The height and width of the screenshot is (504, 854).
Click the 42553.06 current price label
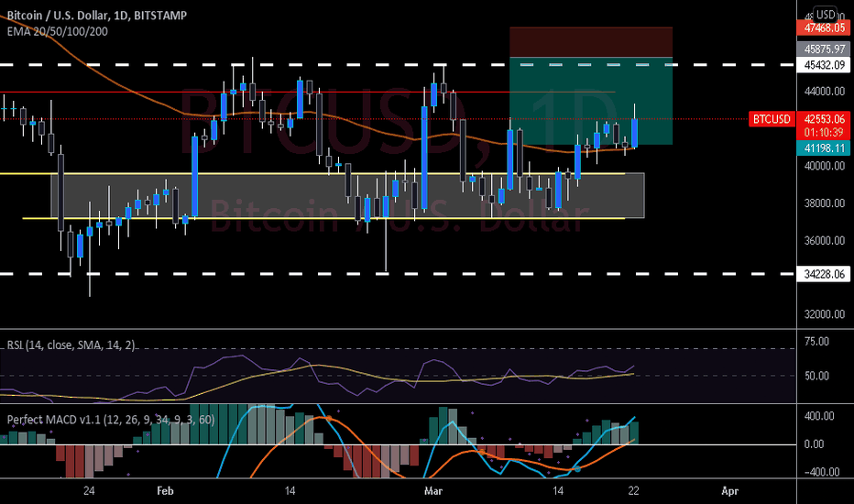[x=825, y=119]
